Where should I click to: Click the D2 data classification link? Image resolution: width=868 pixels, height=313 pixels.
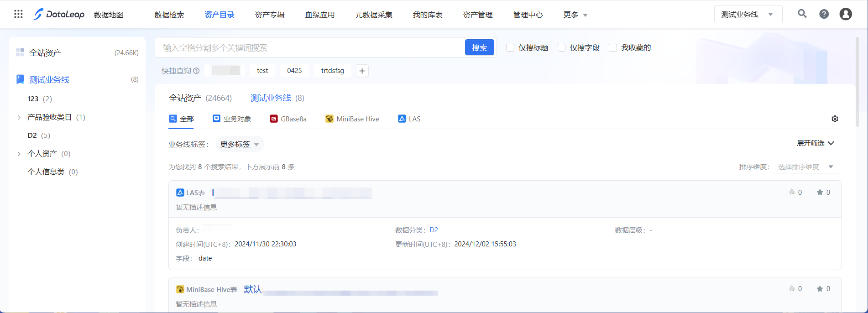(x=434, y=230)
